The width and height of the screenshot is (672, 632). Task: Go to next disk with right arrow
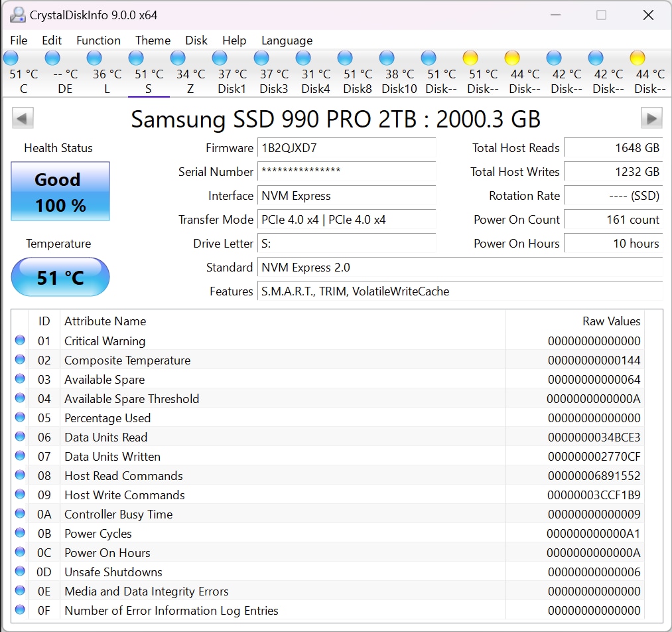(x=651, y=119)
